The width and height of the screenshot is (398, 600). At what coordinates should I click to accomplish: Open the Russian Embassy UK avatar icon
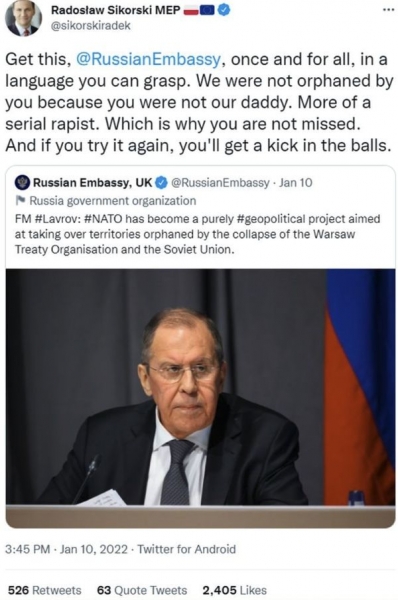(x=22, y=183)
